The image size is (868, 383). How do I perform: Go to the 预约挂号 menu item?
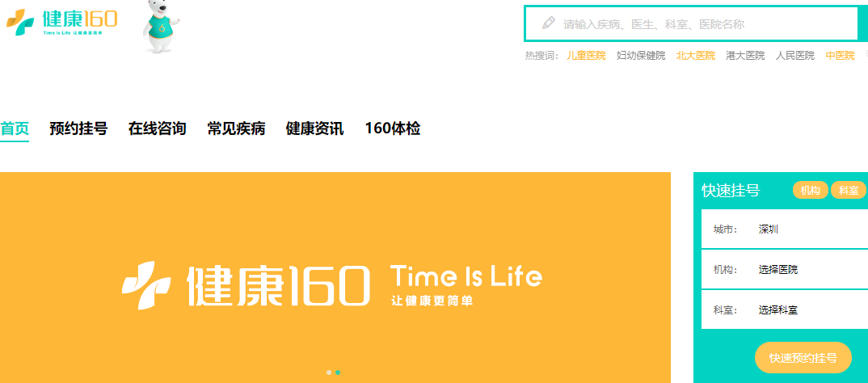point(78,128)
